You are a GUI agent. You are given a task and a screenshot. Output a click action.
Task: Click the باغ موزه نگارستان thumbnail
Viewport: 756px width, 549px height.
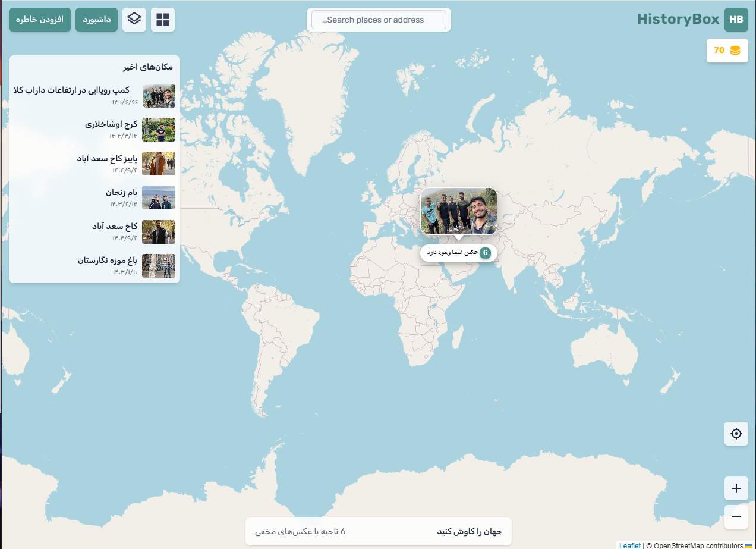[158, 266]
